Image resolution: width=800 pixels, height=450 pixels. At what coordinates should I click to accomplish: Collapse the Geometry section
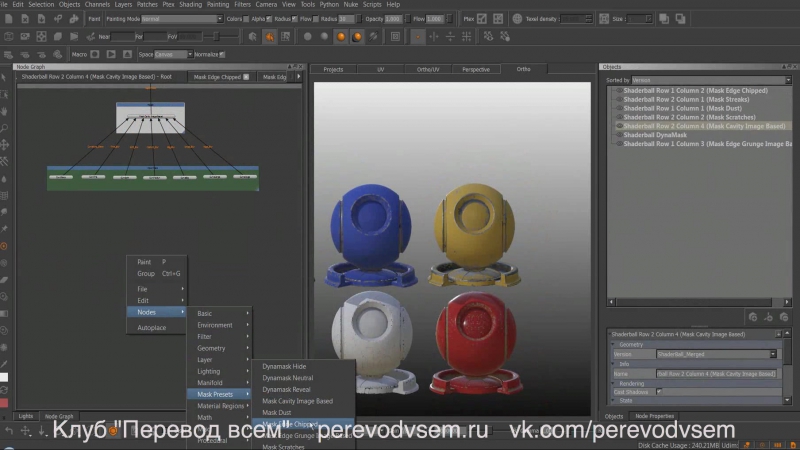tap(613, 345)
